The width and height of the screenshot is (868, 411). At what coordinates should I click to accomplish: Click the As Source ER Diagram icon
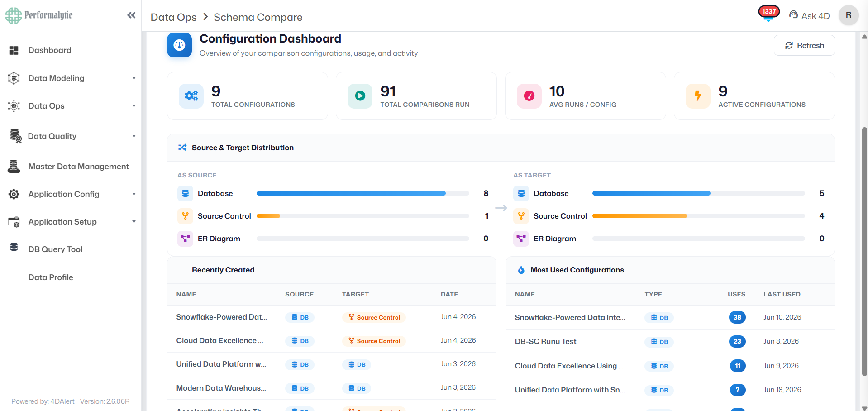point(185,238)
